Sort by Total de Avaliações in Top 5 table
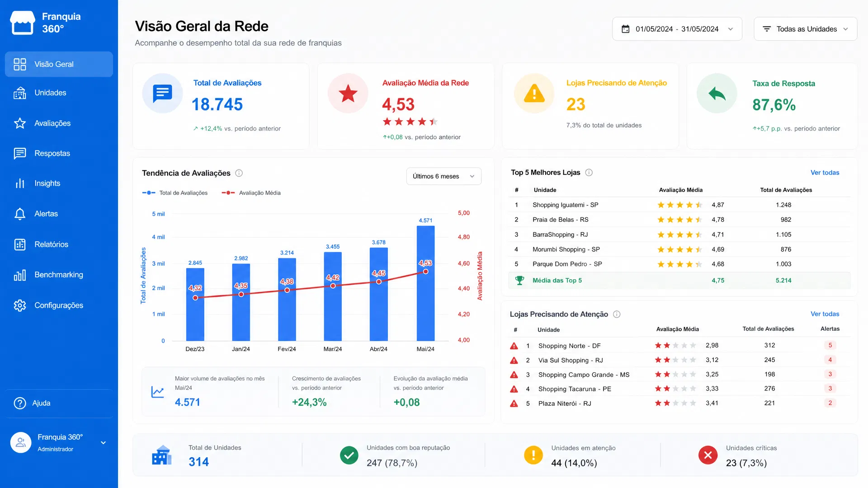Image resolution: width=868 pixels, height=488 pixels. (x=786, y=190)
